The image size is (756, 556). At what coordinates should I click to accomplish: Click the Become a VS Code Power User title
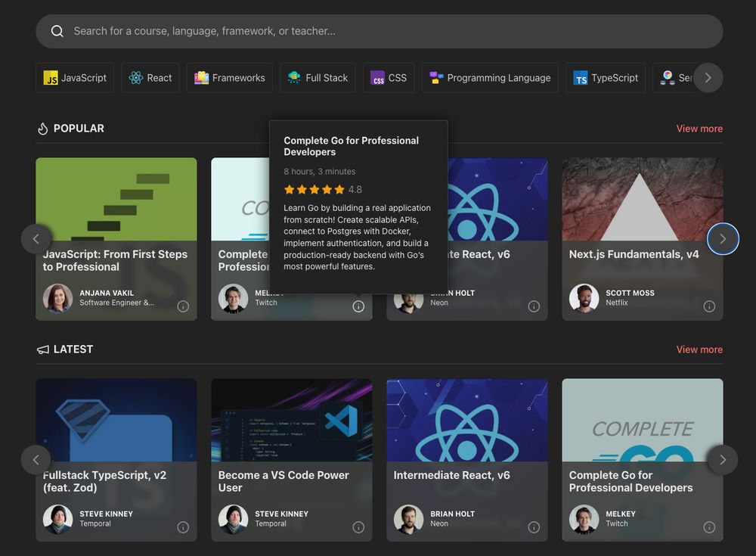(x=283, y=482)
